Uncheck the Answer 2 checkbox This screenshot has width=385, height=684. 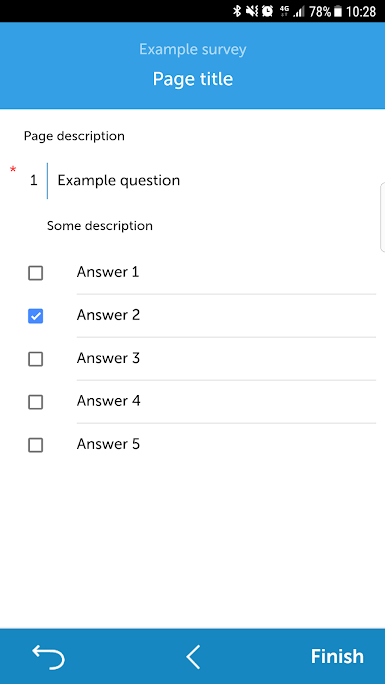coord(35,316)
